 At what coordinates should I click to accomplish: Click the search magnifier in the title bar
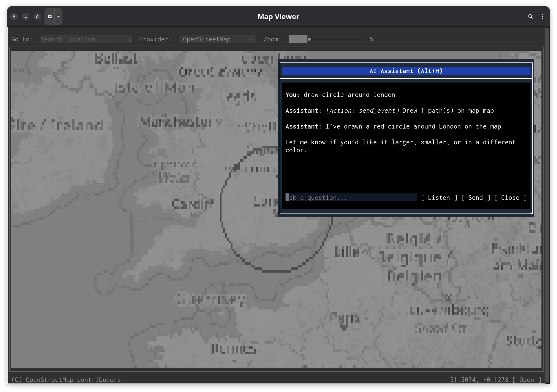530,16
